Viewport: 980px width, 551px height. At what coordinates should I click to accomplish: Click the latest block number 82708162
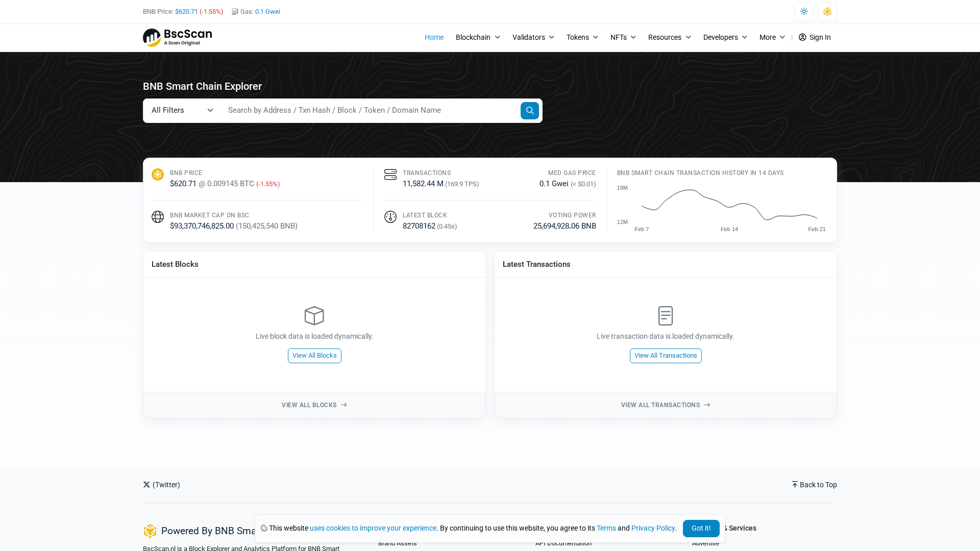pos(419,226)
